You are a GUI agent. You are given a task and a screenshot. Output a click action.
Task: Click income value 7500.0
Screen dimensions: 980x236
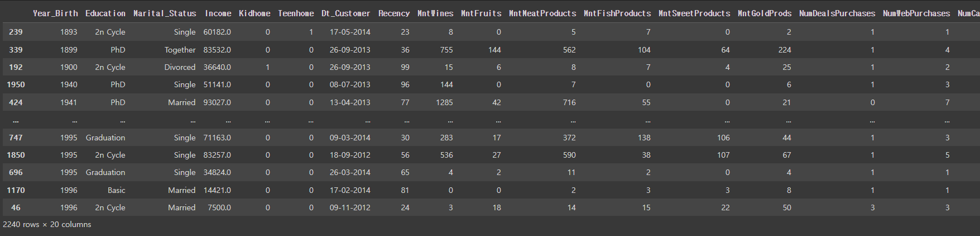tap(219, 207)
